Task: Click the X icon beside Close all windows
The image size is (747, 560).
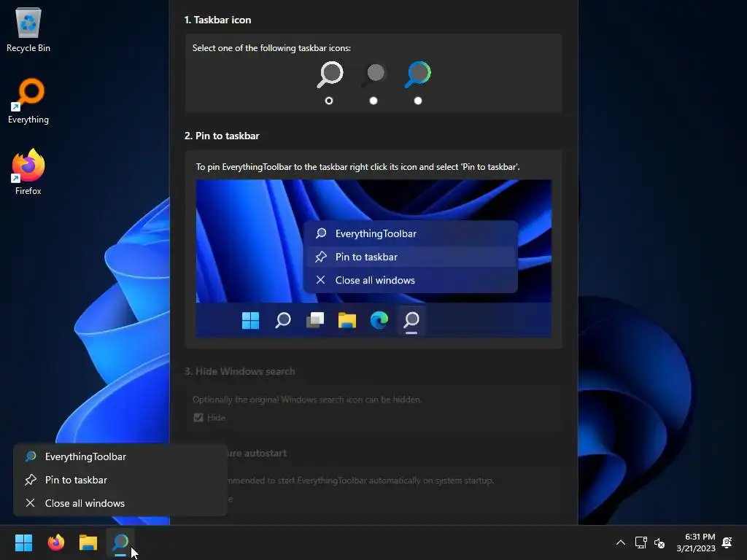Action: tap(30, 503)
